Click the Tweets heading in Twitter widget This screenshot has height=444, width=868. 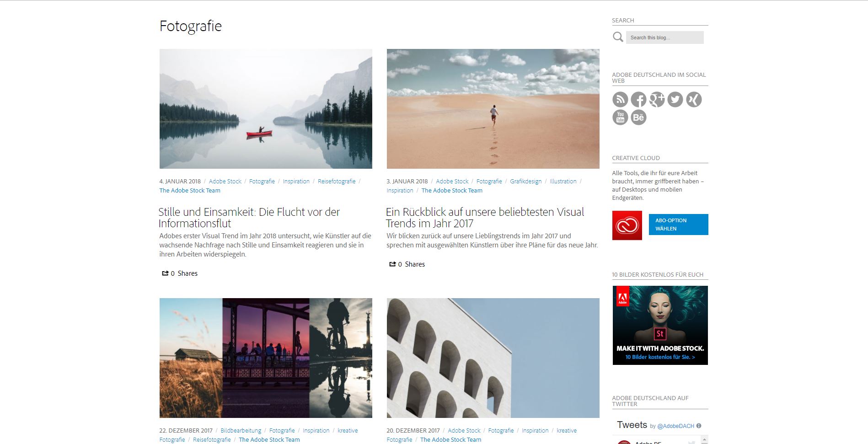point(632,425)
